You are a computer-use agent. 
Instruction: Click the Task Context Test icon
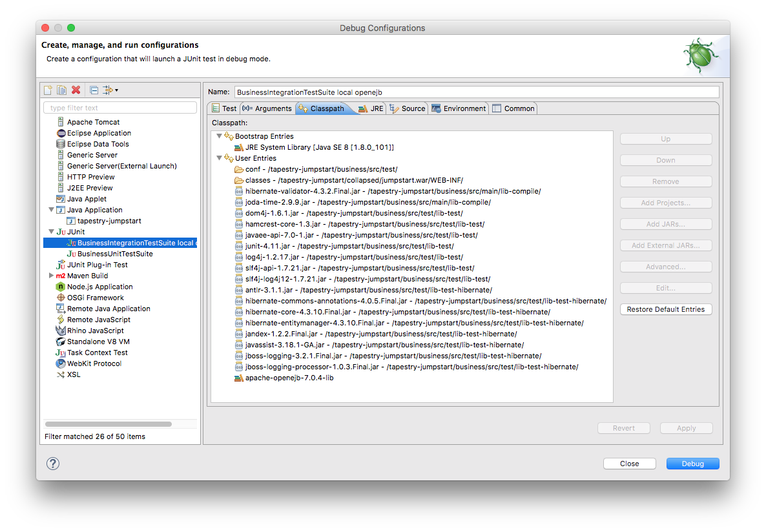(61, 353)
